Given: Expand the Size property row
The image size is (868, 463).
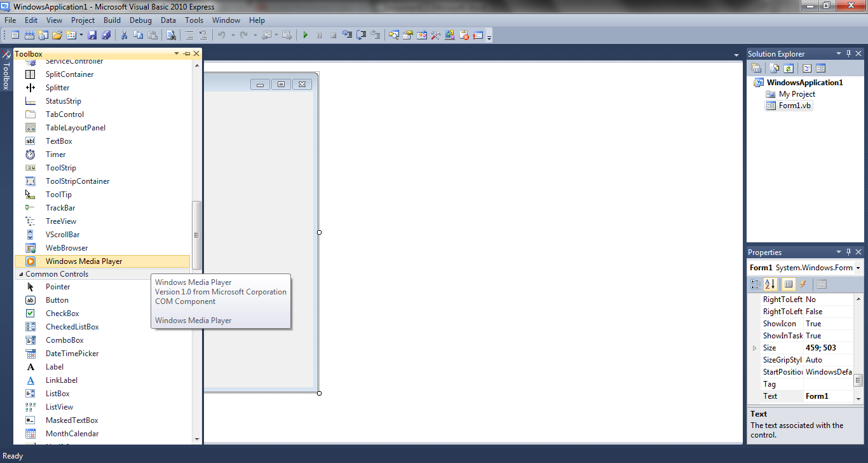Looking at the screenshot, I should pyautogui.click(x=755, y=348).
